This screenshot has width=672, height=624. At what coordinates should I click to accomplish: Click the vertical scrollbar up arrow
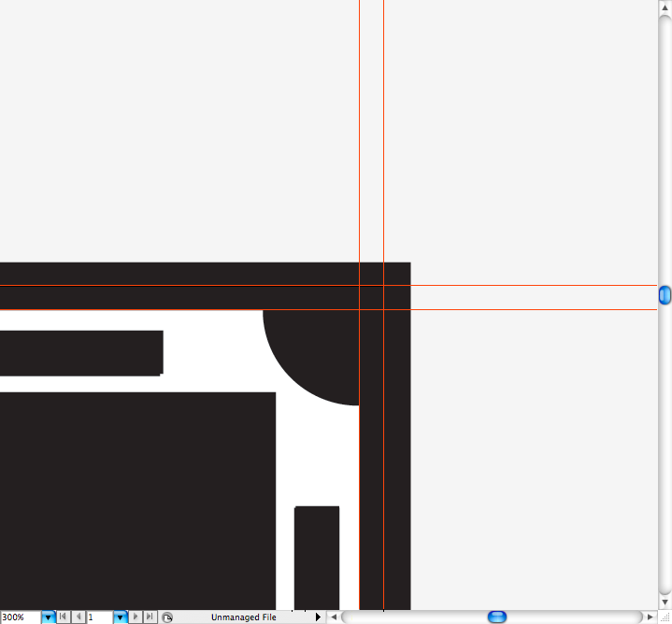[665, 7]
